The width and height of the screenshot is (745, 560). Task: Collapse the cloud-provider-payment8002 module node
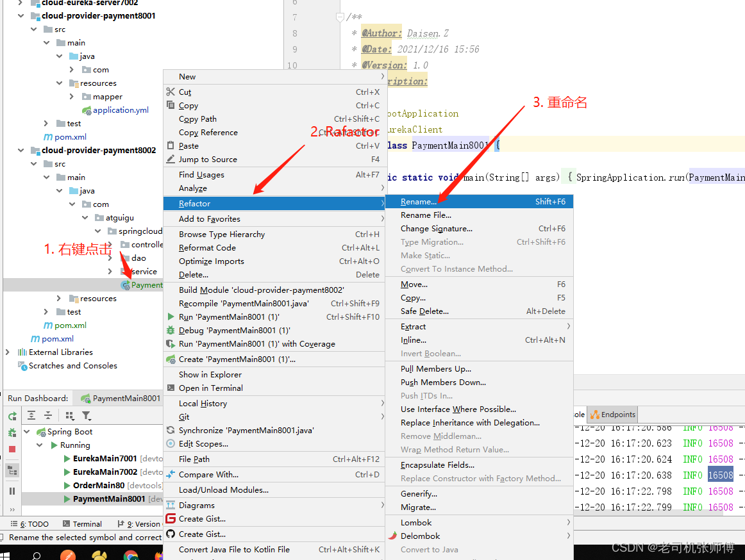pos(21,150)
